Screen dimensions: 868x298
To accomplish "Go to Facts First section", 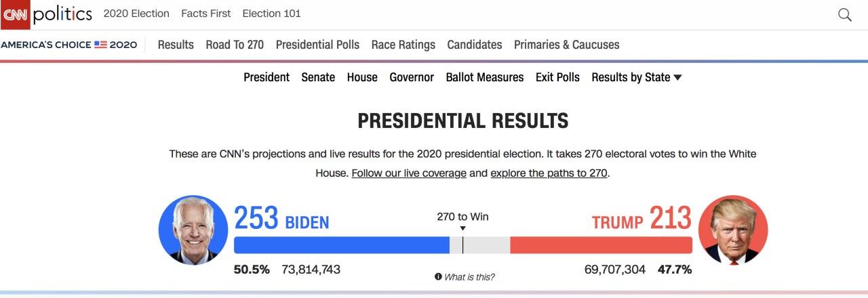I will [206, 14].
